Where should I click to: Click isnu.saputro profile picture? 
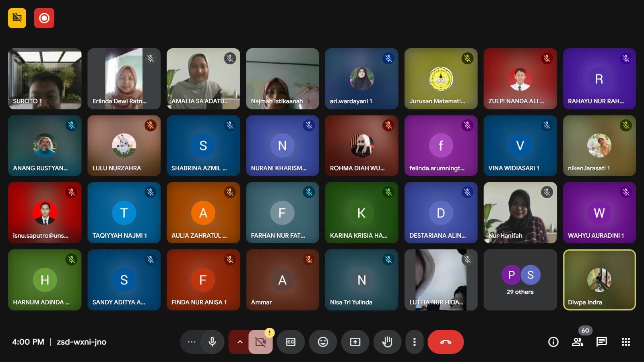45,213
